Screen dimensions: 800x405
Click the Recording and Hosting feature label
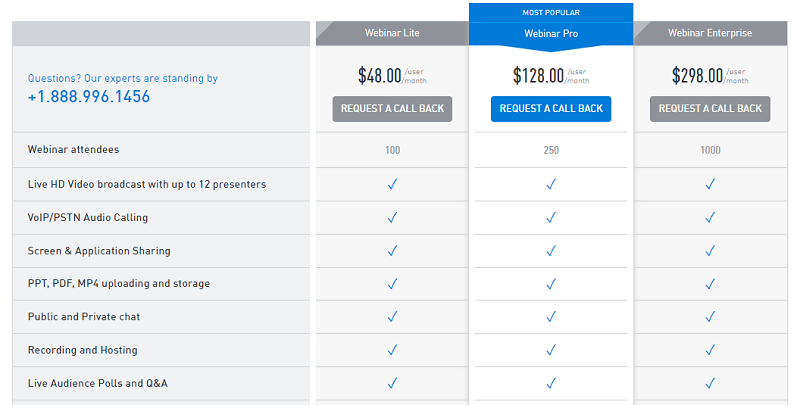pos(83,350)
